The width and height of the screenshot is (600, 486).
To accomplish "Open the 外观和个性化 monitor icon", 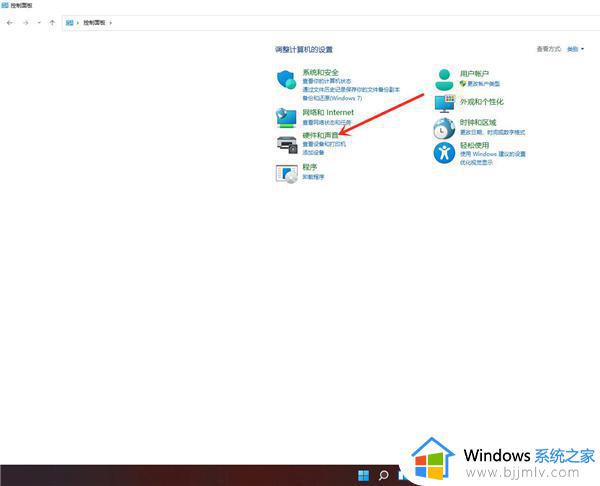I will pyautogui.click(x=445, y=104).
